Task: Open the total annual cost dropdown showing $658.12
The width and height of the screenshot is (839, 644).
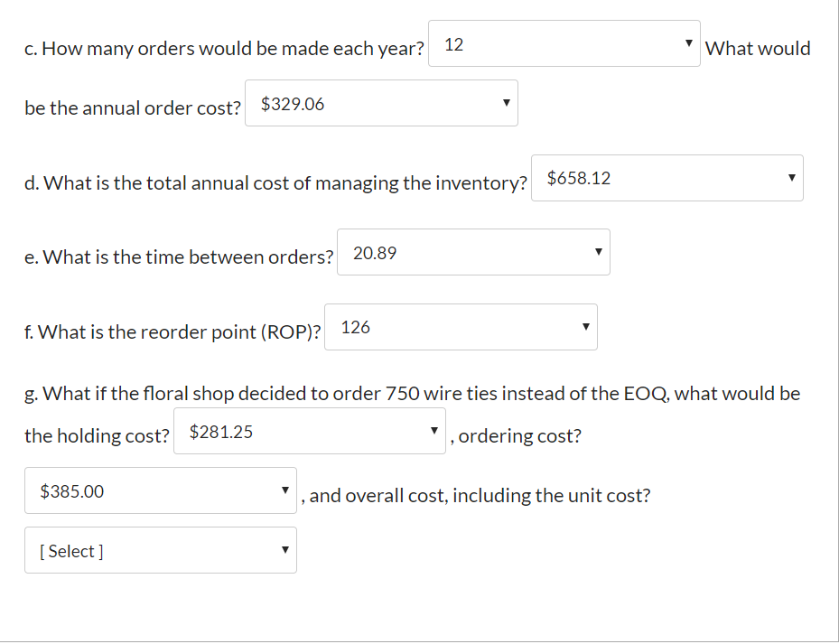Action: (667, 178)
